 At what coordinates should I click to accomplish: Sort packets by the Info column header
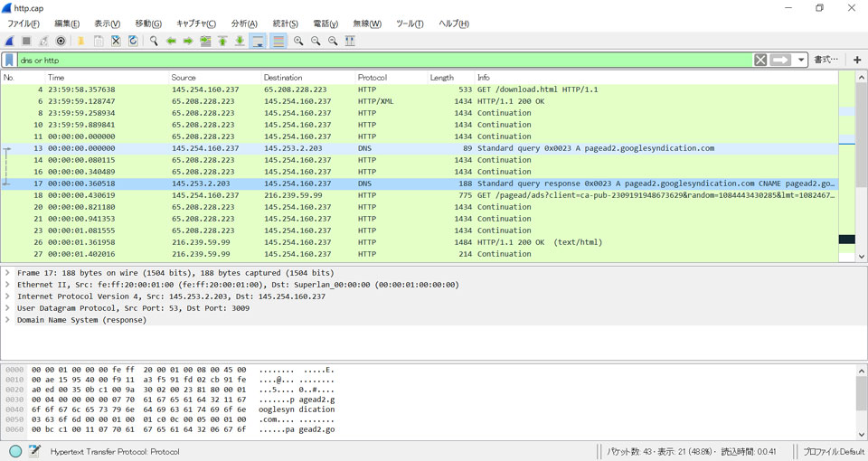click(656, 78)
